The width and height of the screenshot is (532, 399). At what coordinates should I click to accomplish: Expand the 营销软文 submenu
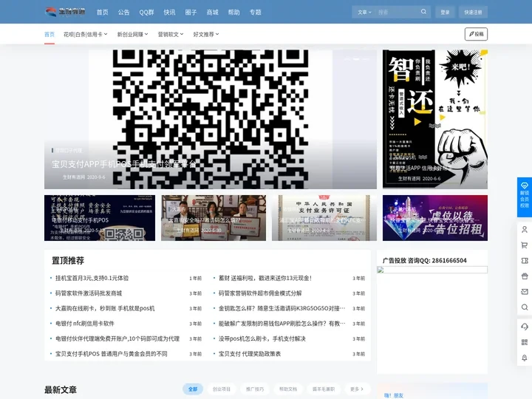pos(171,34)
